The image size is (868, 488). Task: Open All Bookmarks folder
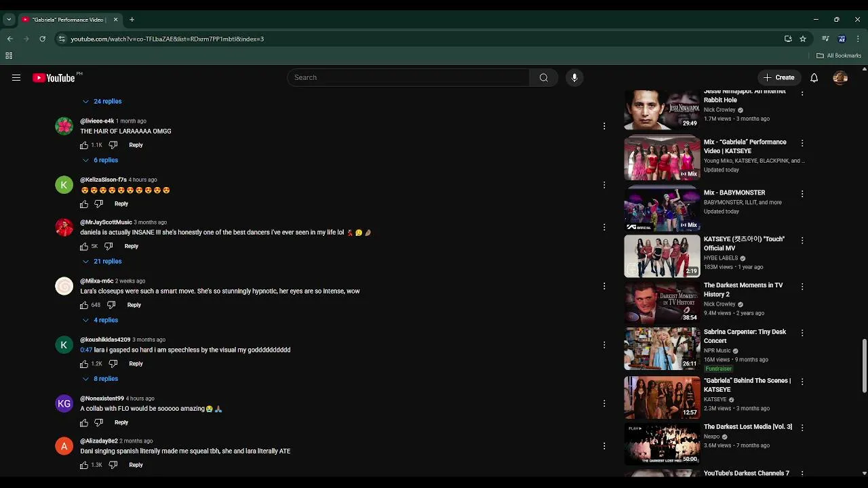[x=839, y=56]
